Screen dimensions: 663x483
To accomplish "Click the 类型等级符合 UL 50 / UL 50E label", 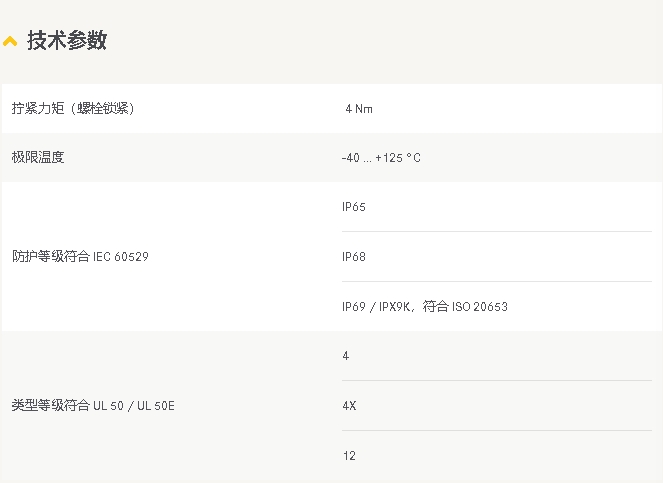I will [93, 406].
